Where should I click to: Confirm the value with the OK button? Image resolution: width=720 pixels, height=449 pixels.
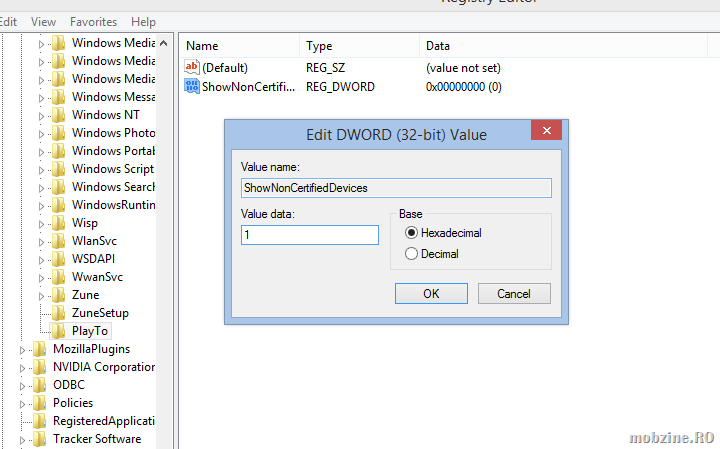point(431,294)
